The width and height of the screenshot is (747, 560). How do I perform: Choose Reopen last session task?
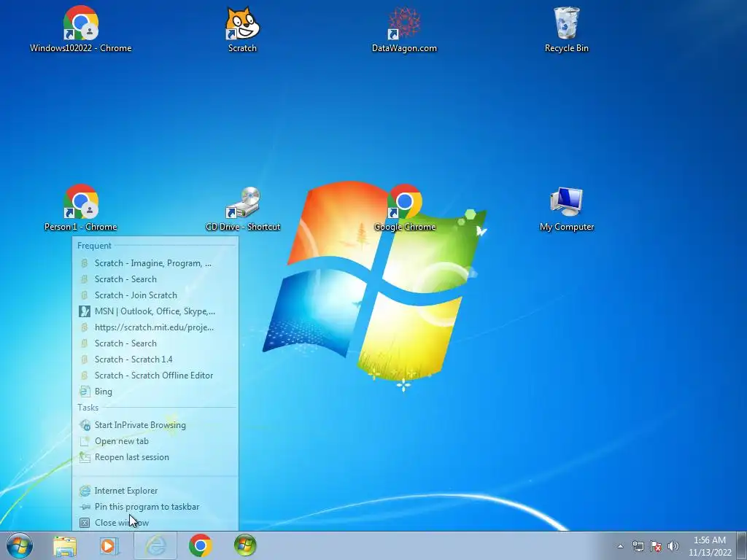click(155, 457)
